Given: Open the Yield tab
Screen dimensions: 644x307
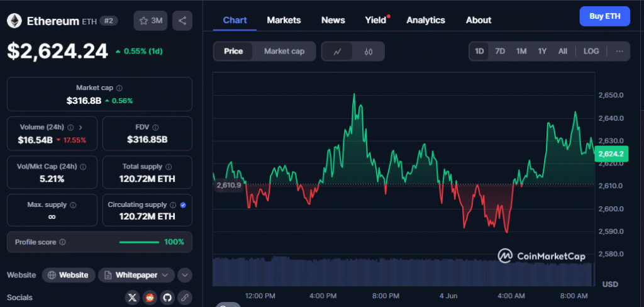Looking at the screenshot, I should pyautogui.click(x=375, y=20).
